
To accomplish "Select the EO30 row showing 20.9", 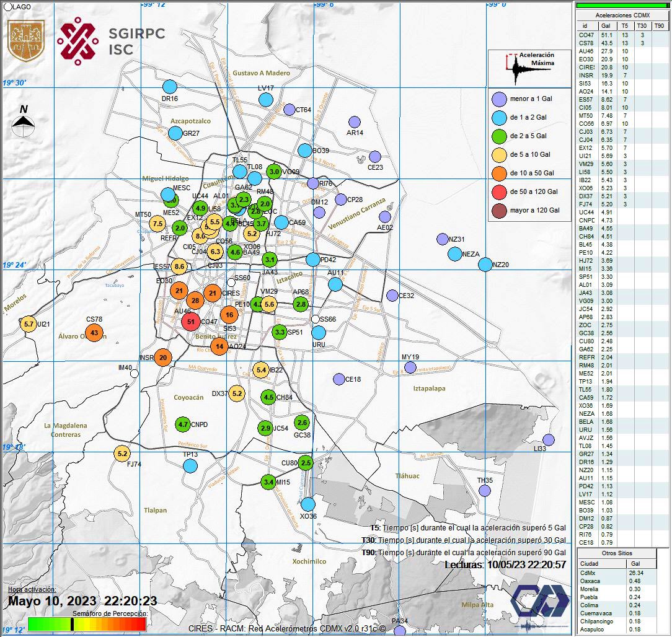I will click(622, 59).
